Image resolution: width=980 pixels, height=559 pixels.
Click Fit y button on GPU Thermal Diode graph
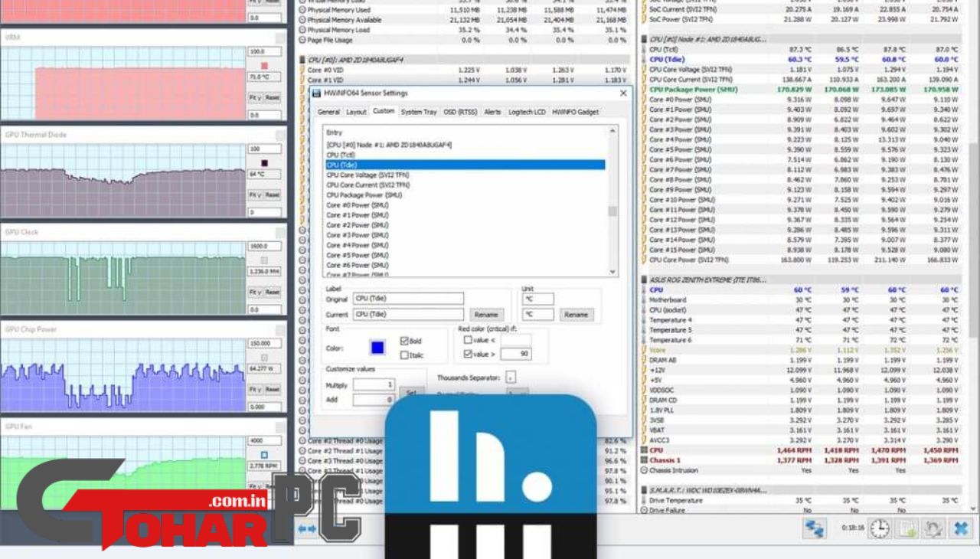click(x=255, y=195)
